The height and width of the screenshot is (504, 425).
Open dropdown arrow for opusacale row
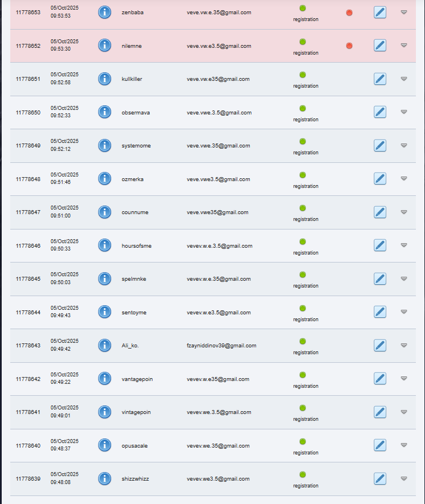pos(404,445)
